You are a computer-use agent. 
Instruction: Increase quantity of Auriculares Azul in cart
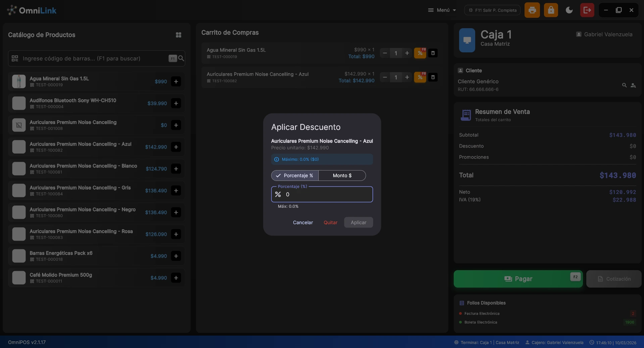pos(407,77)
